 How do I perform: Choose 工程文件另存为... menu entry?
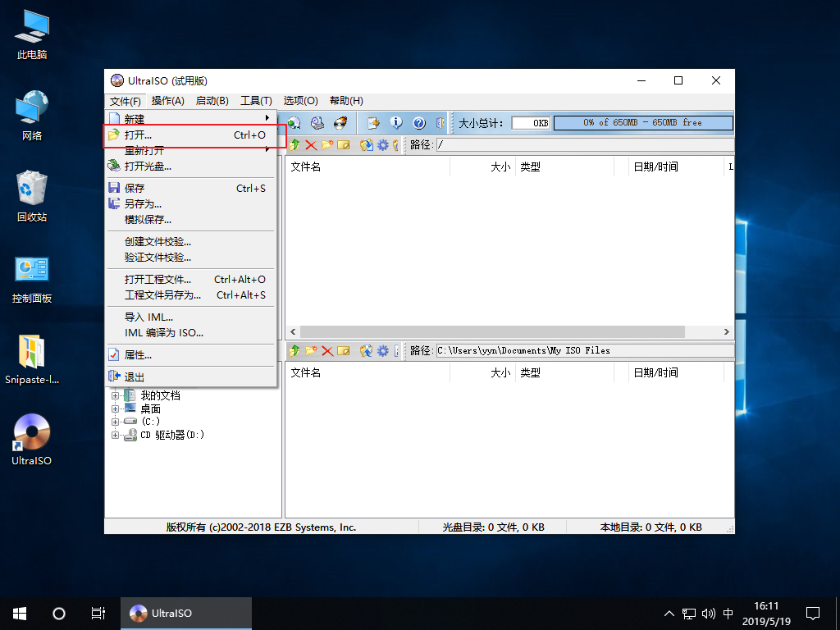[190, 294]
